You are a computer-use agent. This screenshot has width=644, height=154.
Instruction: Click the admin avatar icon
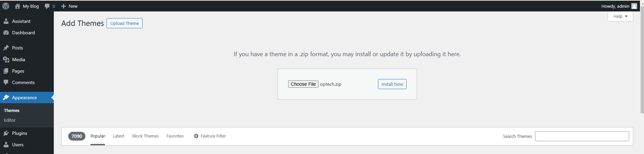click(634, 6)
